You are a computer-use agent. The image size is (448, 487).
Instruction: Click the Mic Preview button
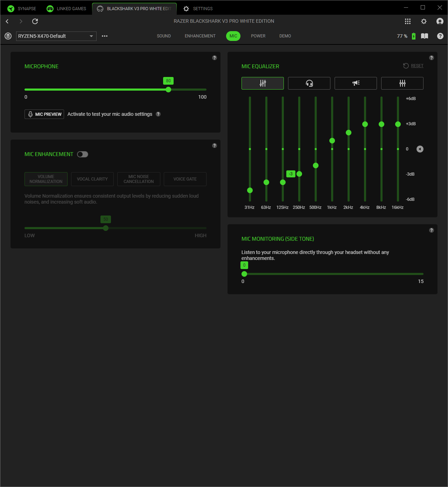(x=44, y=114)
